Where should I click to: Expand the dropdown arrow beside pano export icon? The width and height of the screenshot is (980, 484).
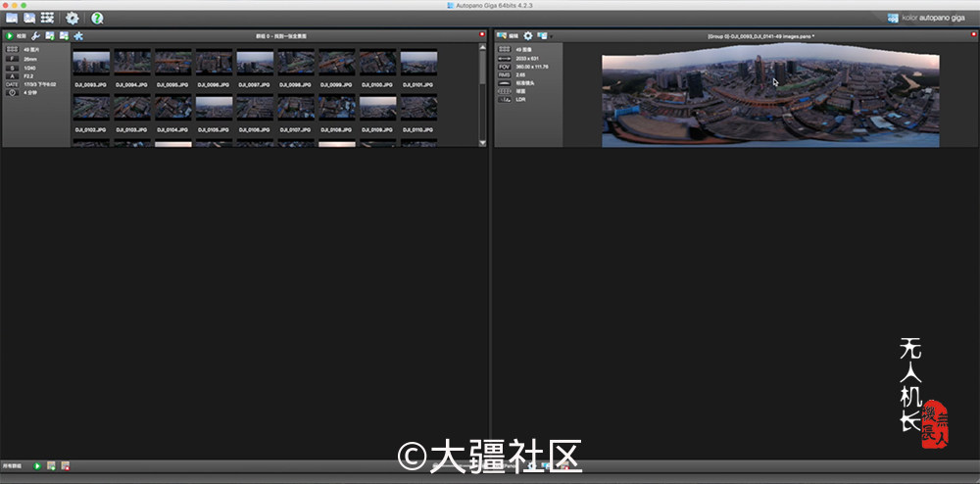pos(551,37)
